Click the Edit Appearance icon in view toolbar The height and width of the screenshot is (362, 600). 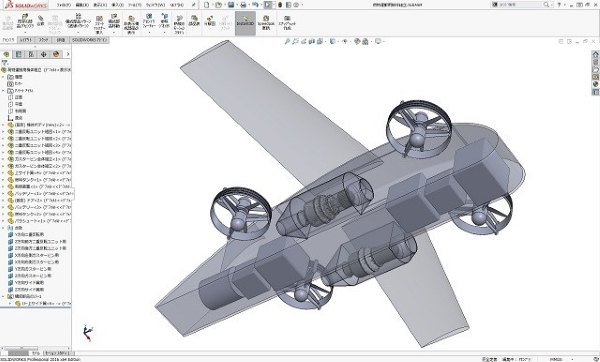[357, 41]
